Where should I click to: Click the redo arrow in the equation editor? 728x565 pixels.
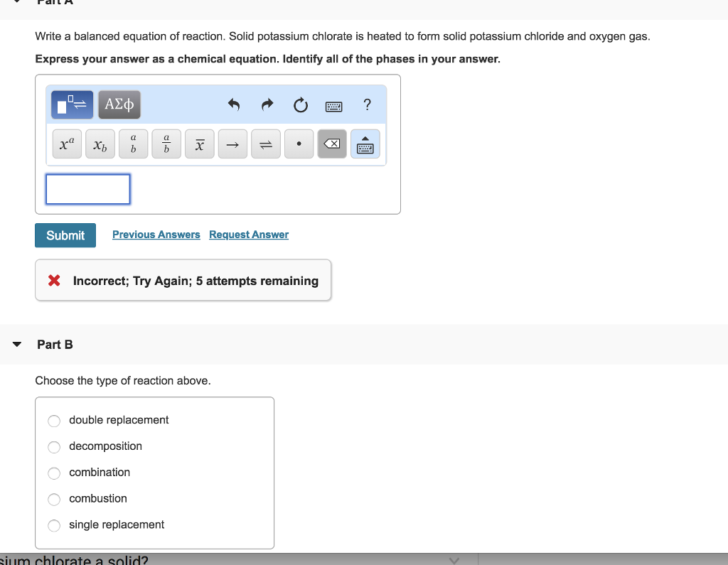pos(267,104)
